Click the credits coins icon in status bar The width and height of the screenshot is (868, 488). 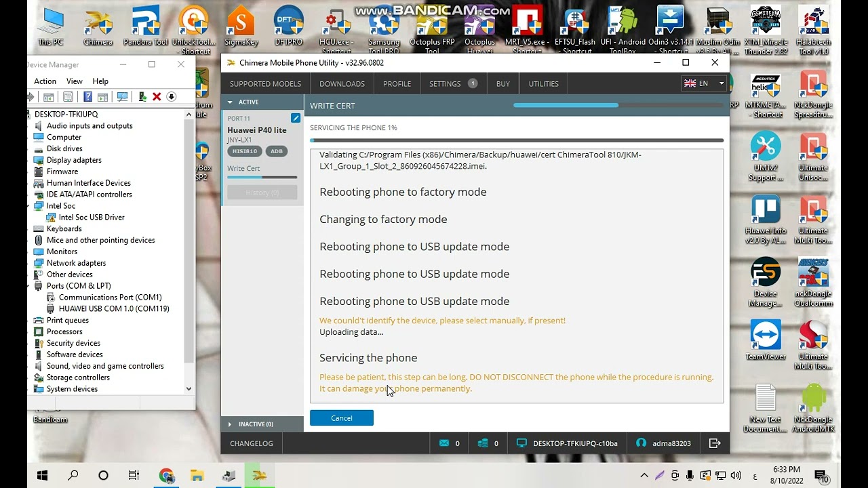click(483, 443)
